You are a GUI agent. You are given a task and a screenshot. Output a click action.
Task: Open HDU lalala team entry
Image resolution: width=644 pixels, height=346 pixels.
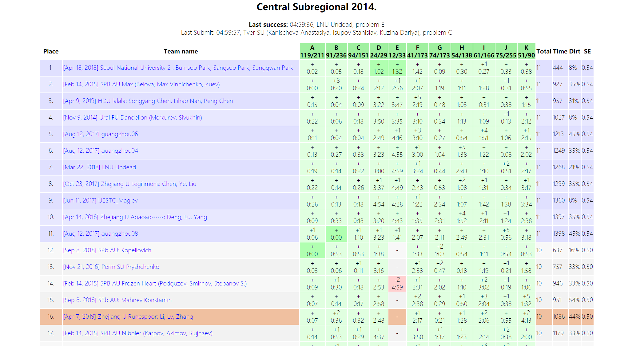click(x=148, y=101)
